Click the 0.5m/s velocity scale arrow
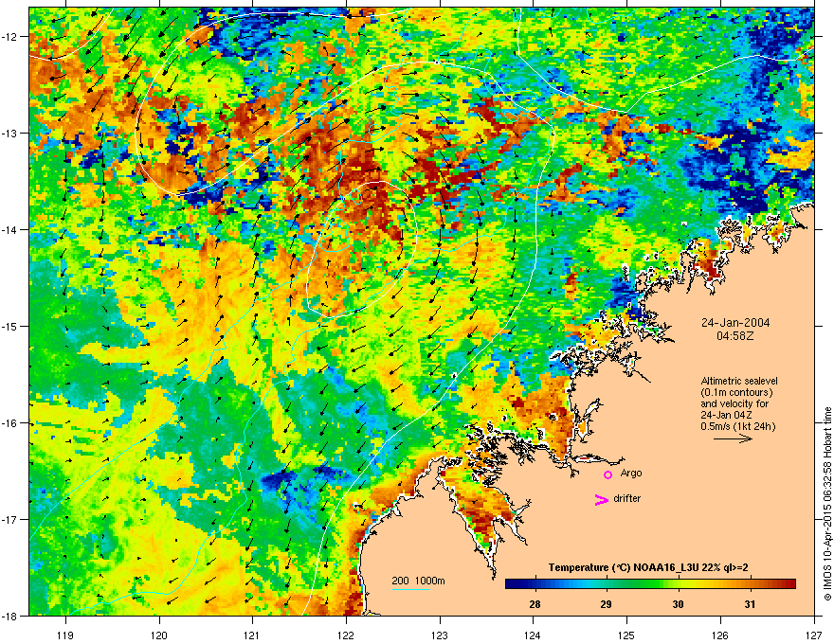 point(733,438)
